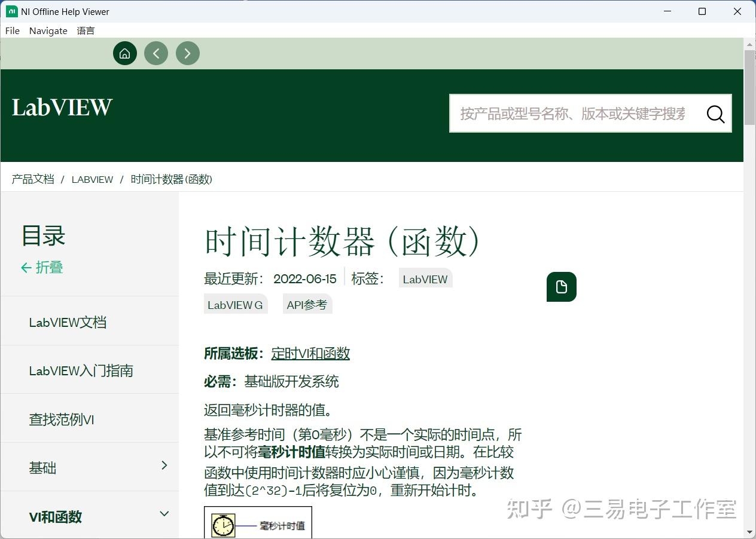The image size is (756, 539).
Task: Click the chevron next to LabVIEW文档
Action: (x=164, y=322)
